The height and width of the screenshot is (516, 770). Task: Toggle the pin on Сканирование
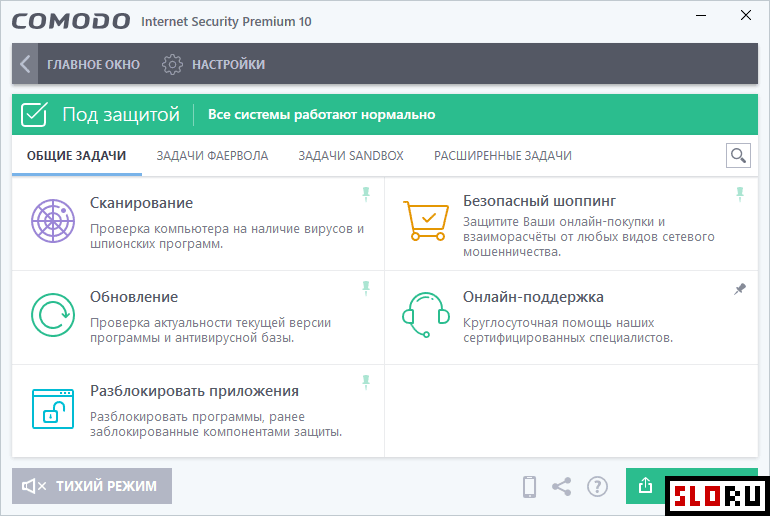(366, 194)
